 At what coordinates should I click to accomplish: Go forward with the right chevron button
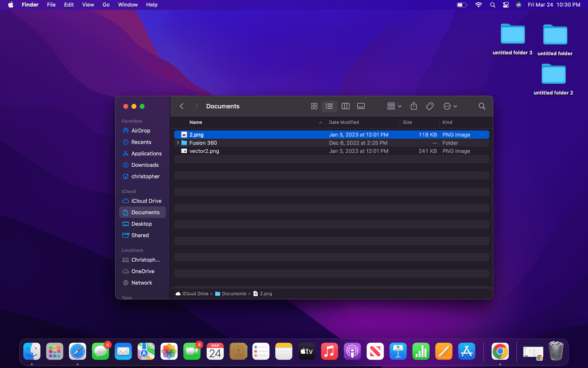coord(196,106)
